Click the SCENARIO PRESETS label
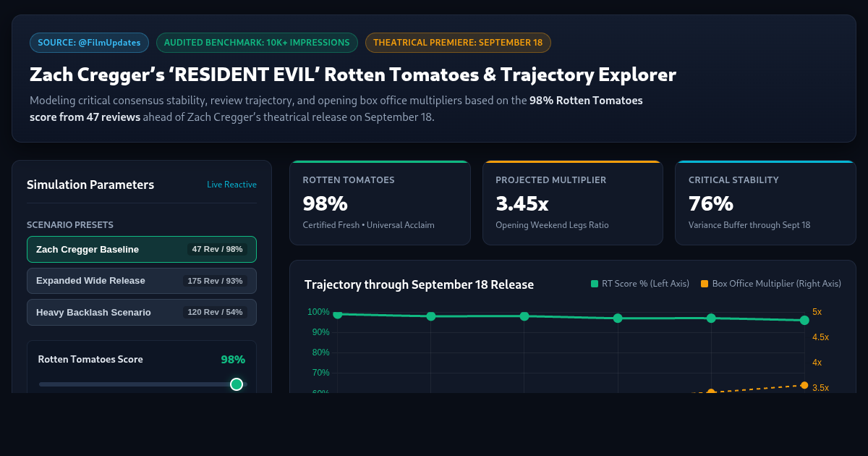The width and height of the screenshot is (868, 456). 70,225
